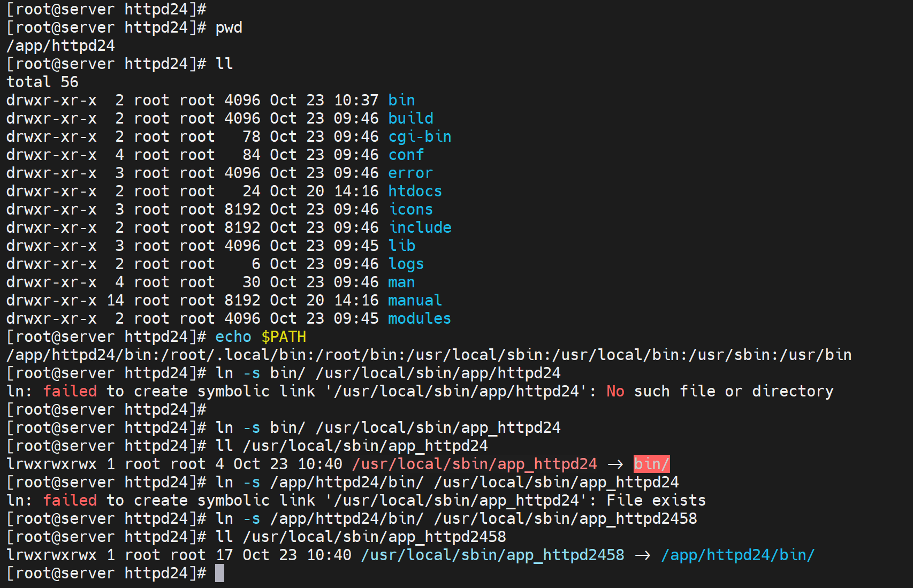Click the 'conf' directory name
This screenshot has width=913, height=588.
[406, 155]
